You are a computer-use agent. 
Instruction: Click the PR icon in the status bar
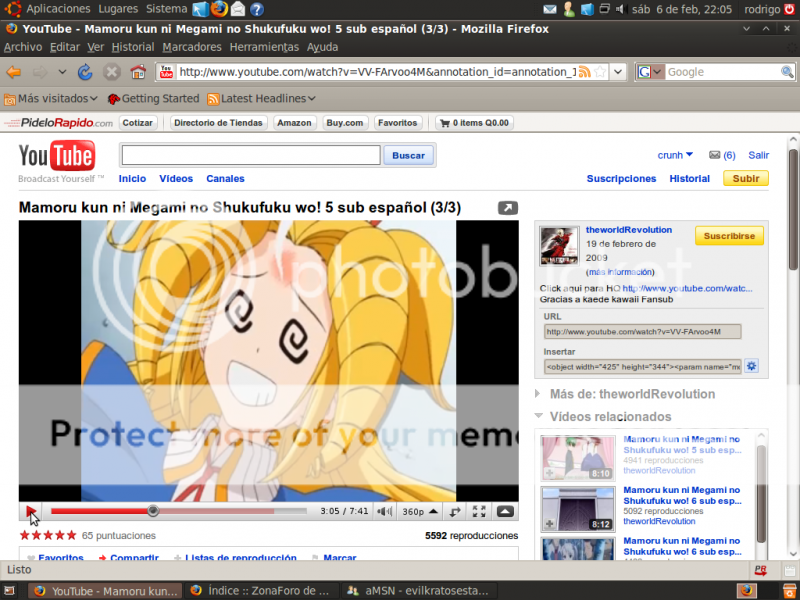[x=760, y=570]
